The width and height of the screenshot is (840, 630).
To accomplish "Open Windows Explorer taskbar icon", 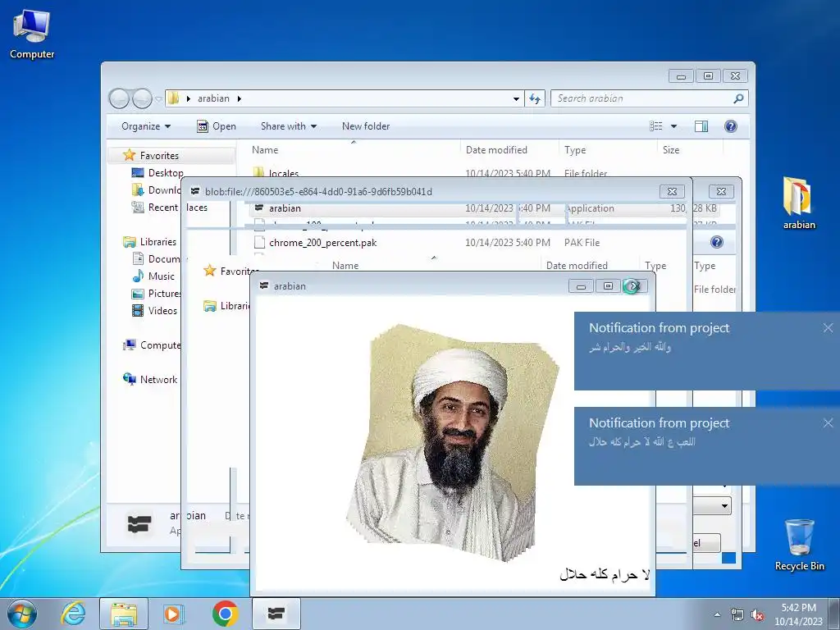I will (124, 614).
